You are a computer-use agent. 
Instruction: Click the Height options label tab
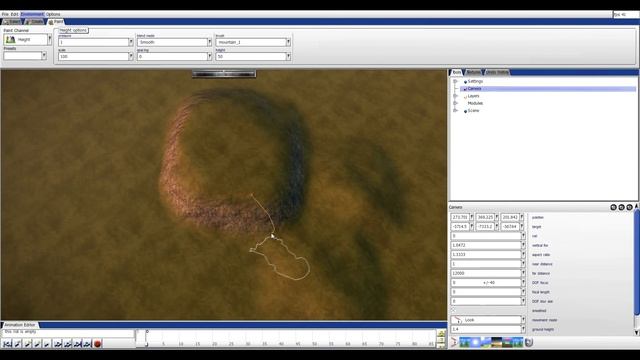pyautogui.click(x=73, y=30)
